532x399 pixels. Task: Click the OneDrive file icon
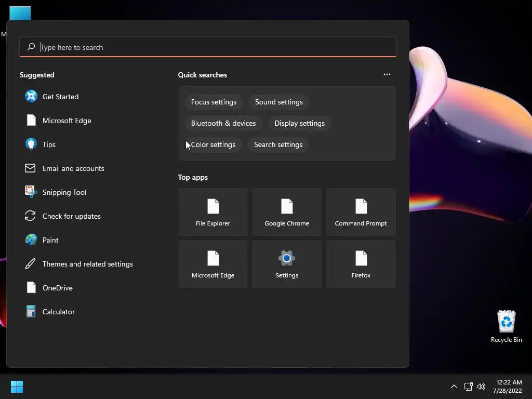pyautogui.click(x=31, y=287)
